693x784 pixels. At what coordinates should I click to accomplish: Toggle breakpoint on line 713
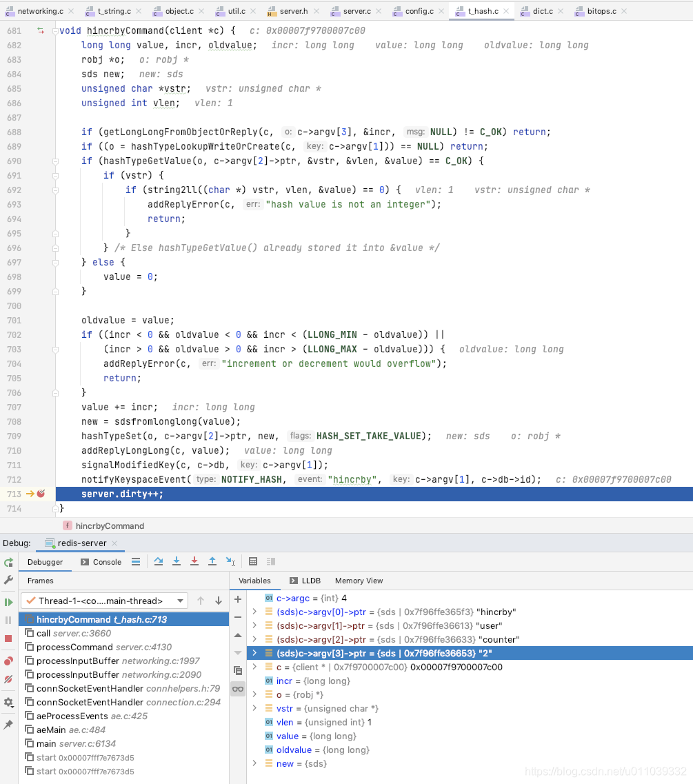(41, 494)
